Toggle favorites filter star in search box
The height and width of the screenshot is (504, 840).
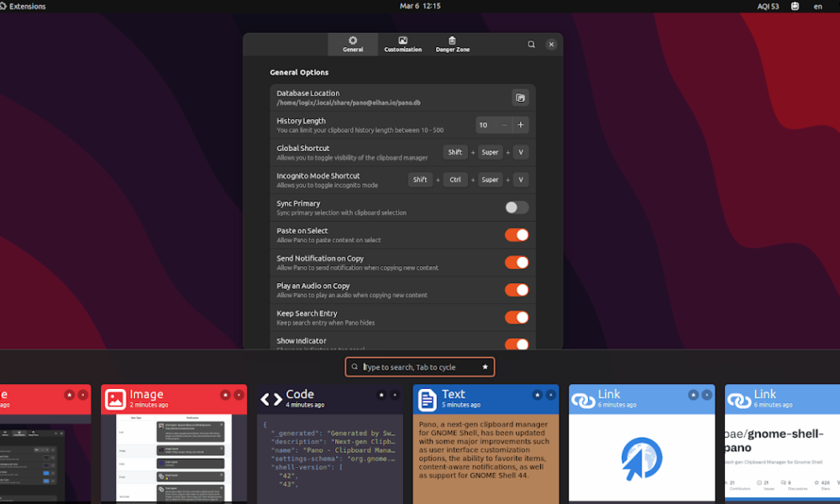(x=485, y=367)
